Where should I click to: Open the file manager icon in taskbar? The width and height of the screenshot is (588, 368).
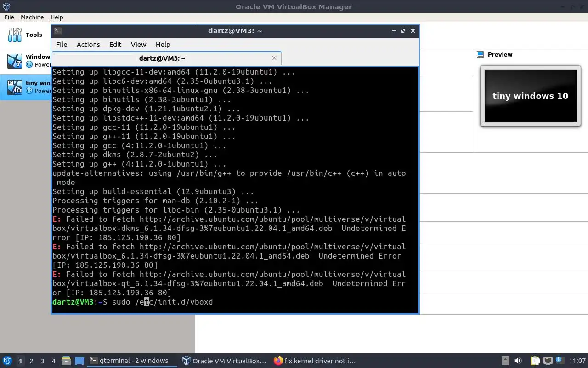point(66,361)
